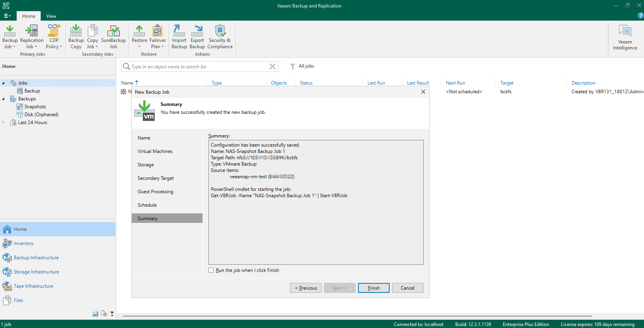644x328 pixels.
Task: Open Veeam Intelligence assistant
Action: coord(625,37)
